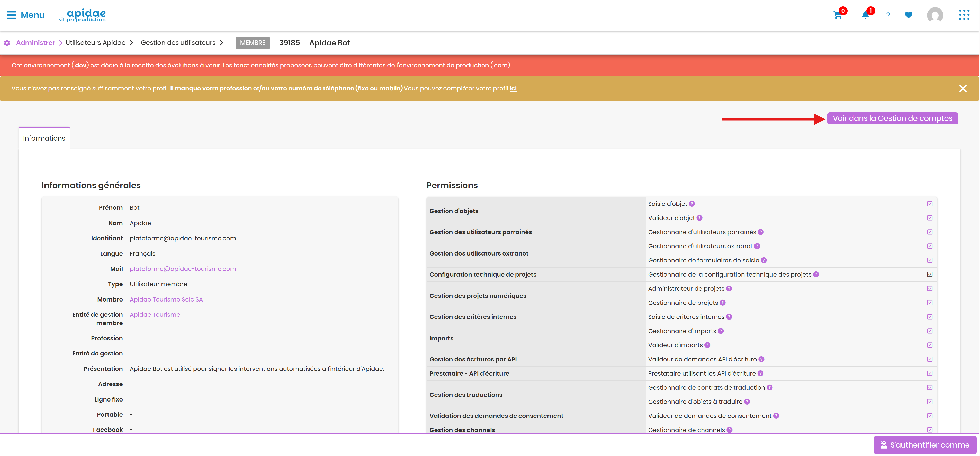The image size is (980, 456).
Task: Toggle Valideur de demandes de consentement checkbox
Action: (x=930, y=416)
